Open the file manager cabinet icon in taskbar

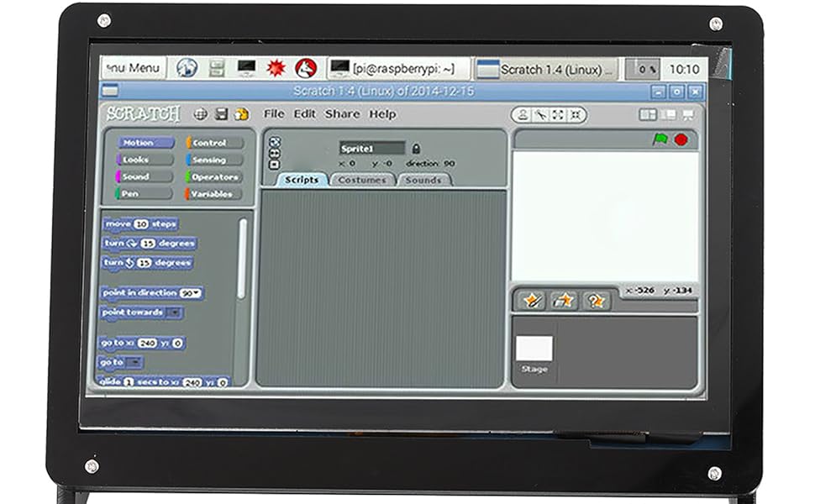[x=216, y=68]
